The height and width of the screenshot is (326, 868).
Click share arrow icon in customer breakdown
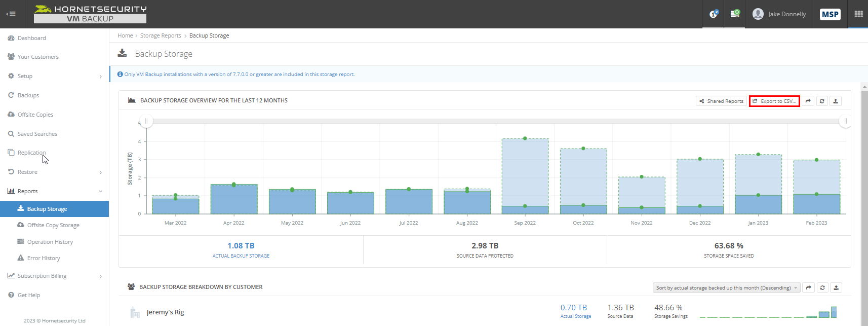pos(809,287)
